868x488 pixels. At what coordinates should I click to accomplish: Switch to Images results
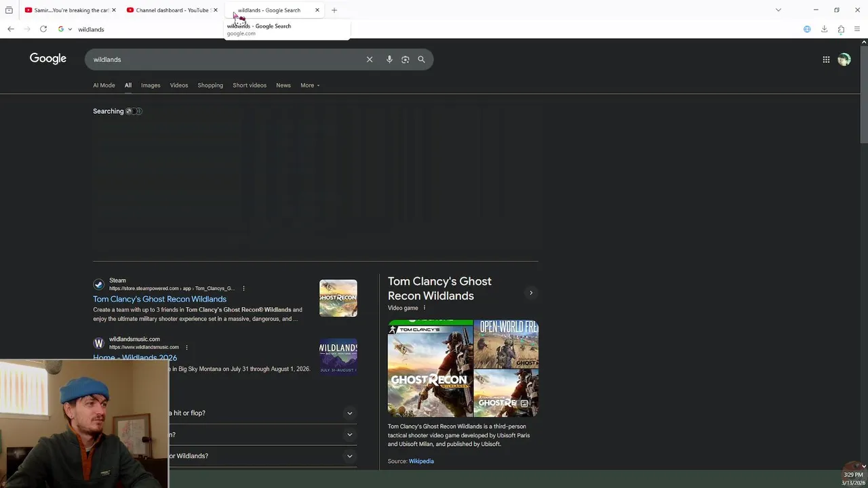[151, 85]
